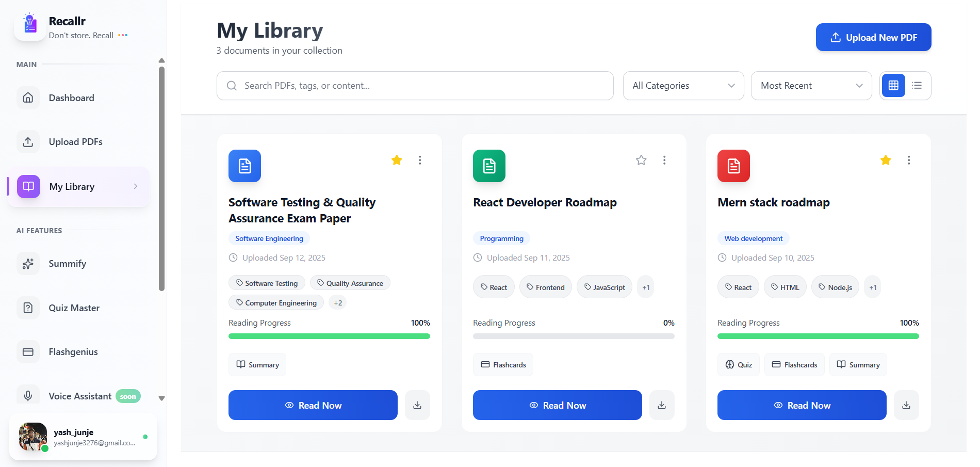980x467 pixels.
Task: Open Summary for Software Testing paper
Action: pos(257,364)
